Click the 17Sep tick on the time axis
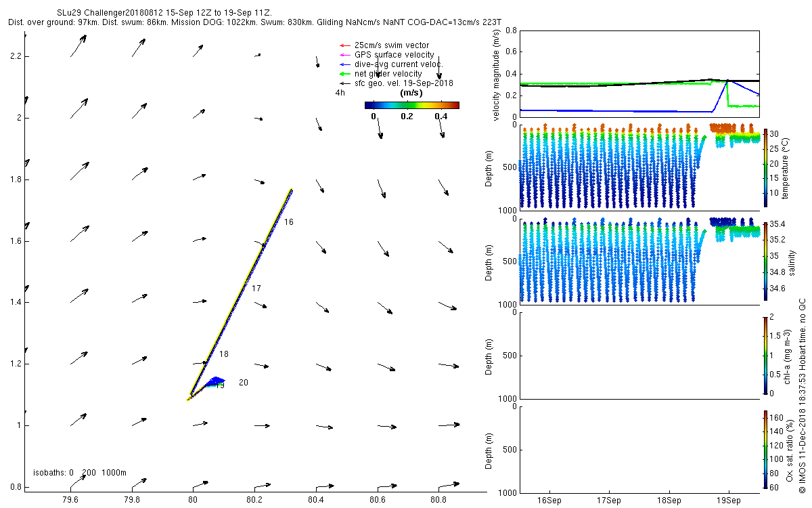 pyautogui.click(x=609, y=500)
